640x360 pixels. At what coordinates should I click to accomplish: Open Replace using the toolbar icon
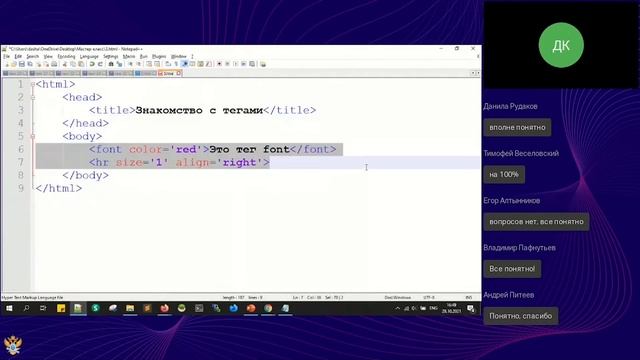119,64
